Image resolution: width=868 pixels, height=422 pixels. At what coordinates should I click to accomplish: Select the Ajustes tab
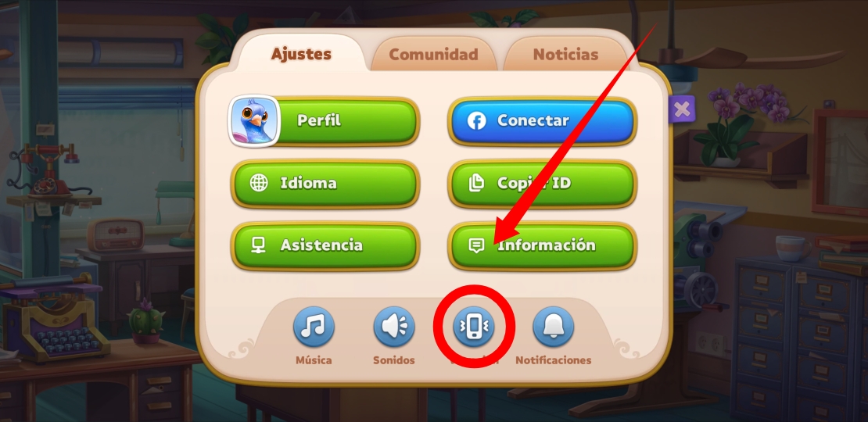tap(301, 54)
